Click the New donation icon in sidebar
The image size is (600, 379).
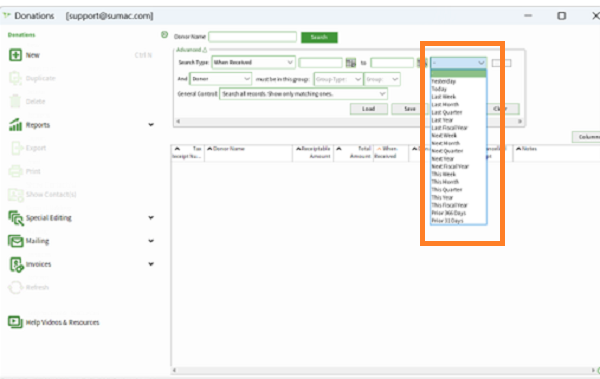pos(15,55)
